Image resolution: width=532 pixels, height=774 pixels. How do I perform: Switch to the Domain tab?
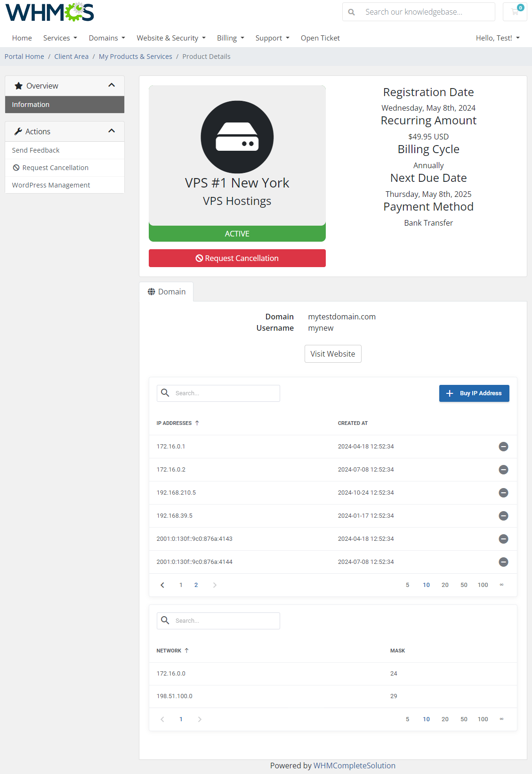pos(167,292)
